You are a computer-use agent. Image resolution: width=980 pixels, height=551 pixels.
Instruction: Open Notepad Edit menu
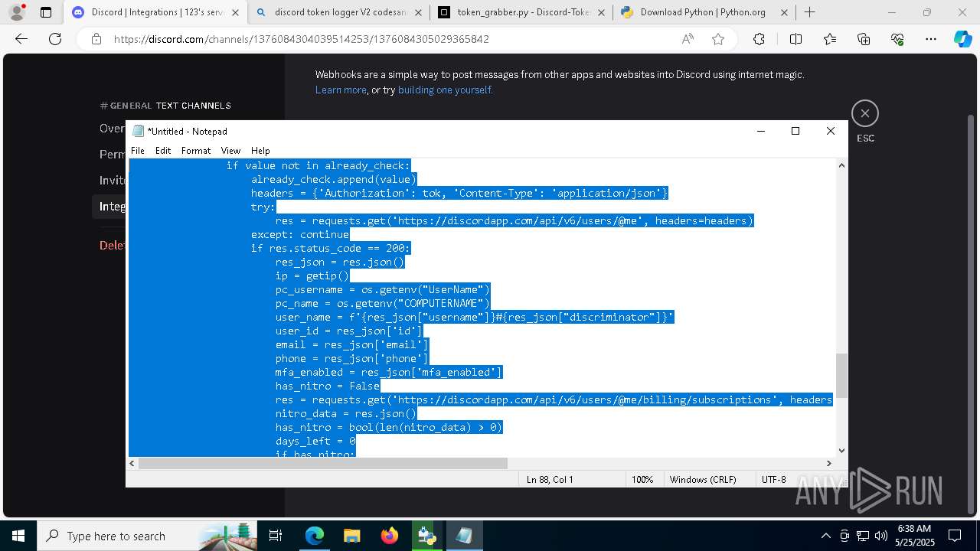[x=163, y=151]
